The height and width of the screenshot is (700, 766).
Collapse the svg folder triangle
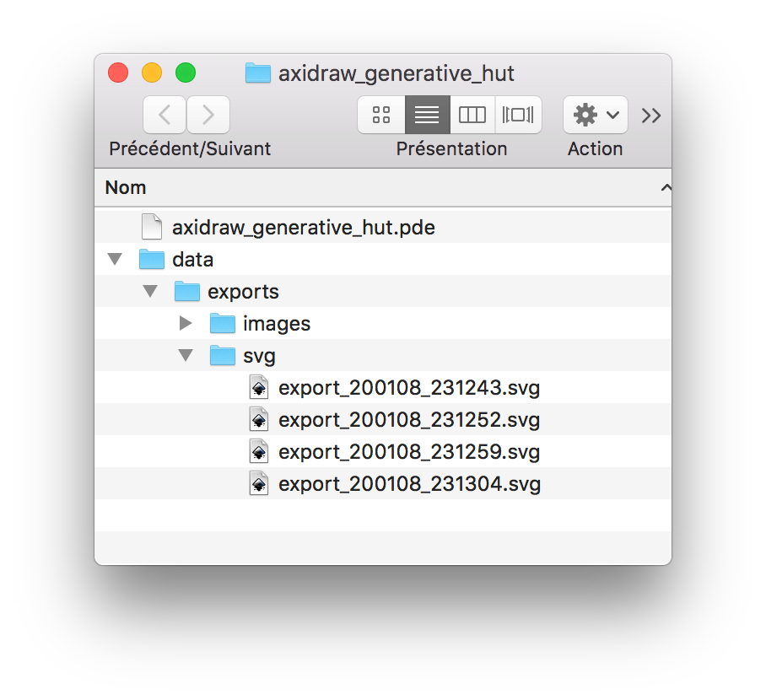coord(186,355)
